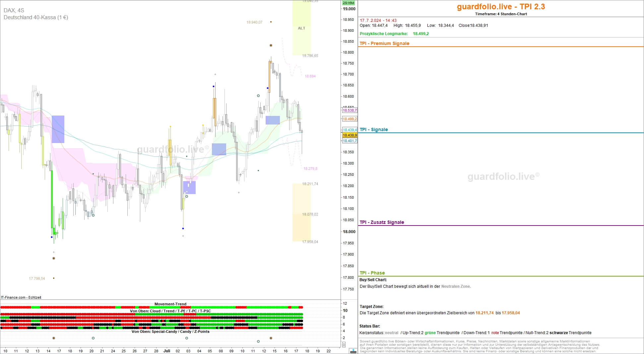Image resolution: width=644 pixels, height=354 pixels.
Task: Click the Special-Candy / Candy / Z-Points legend line
Action: click(170, 331)
